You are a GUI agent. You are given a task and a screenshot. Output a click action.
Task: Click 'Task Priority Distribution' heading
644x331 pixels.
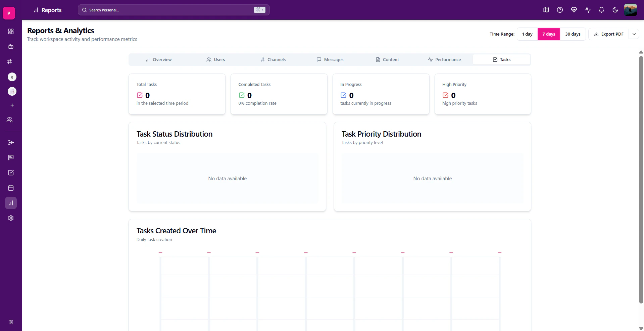[x=382, y=134]
